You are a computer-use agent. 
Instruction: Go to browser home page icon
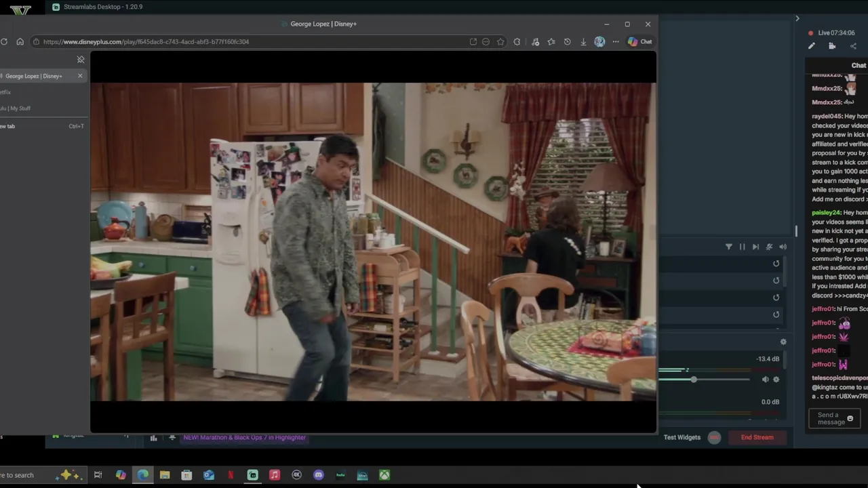(20, 41)
